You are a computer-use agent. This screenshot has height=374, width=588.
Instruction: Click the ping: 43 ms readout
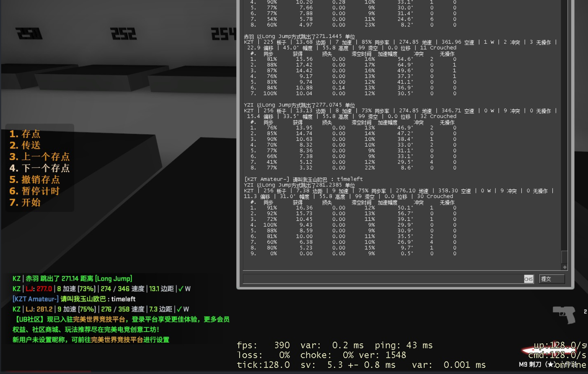pyautogui.click(x=403, y=345)
